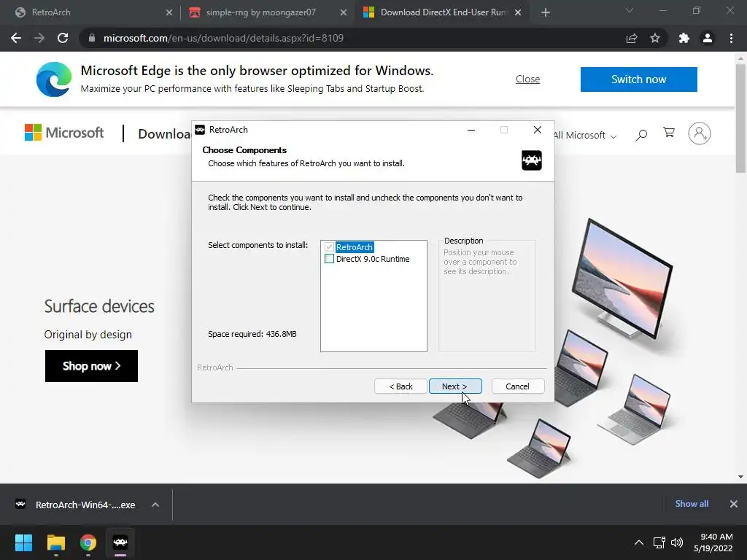Screen dimensions: 747x560
Task: Select the Download DirectX End-User Runtime tab
Action: coord(443,12)
